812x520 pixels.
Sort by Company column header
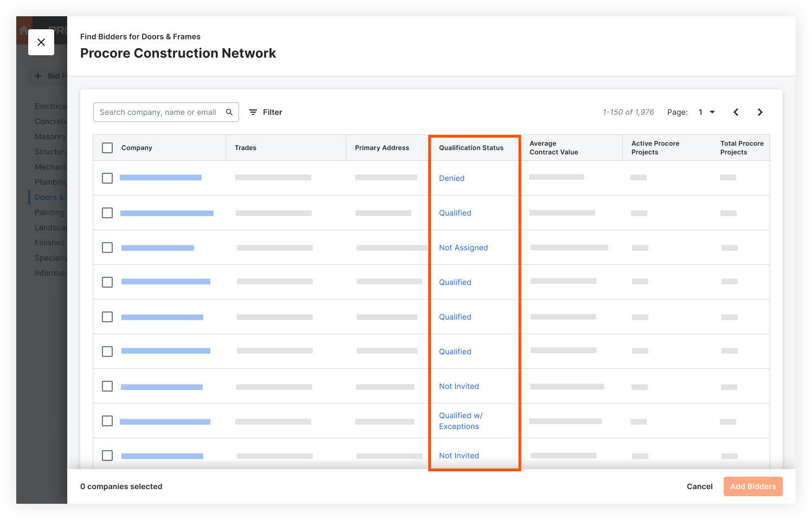[x=137, y=148]
